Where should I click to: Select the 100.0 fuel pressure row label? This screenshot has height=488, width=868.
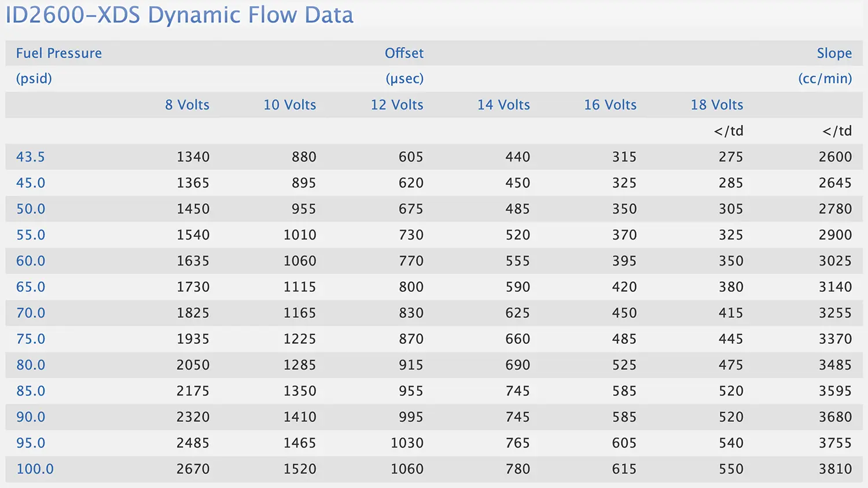(x=35, y=469)
